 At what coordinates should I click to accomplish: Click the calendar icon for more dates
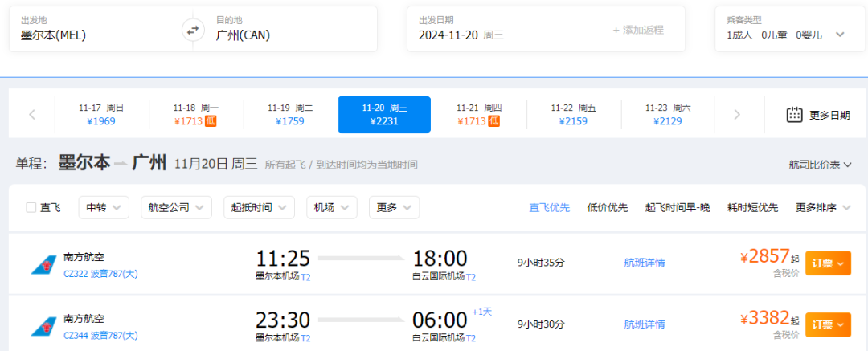point(794,114)
